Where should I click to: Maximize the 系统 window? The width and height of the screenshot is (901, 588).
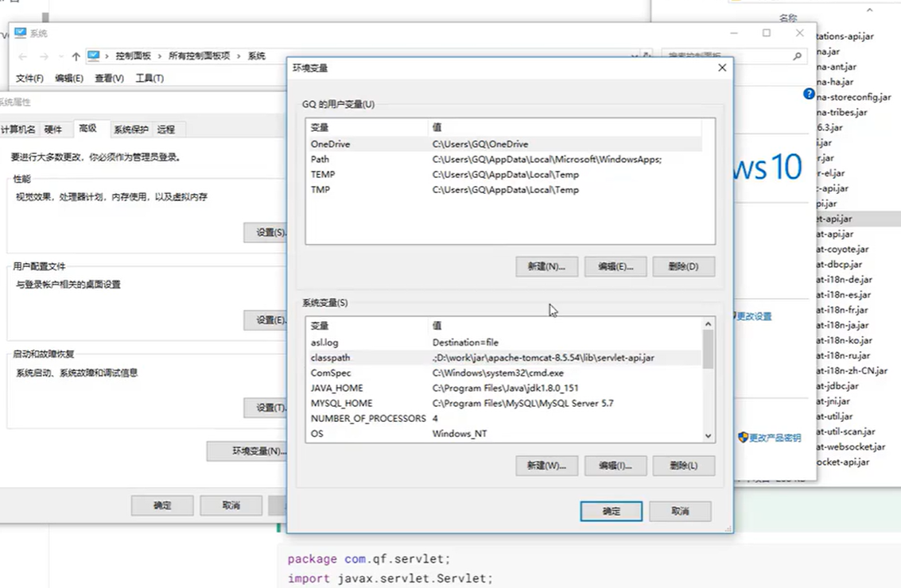766,33
